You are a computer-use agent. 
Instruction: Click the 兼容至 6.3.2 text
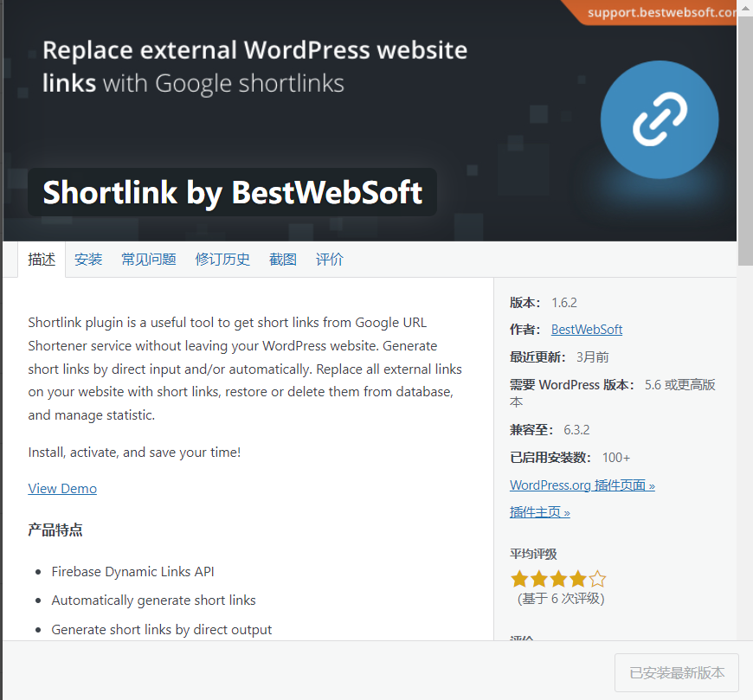[x=550, y=430]
